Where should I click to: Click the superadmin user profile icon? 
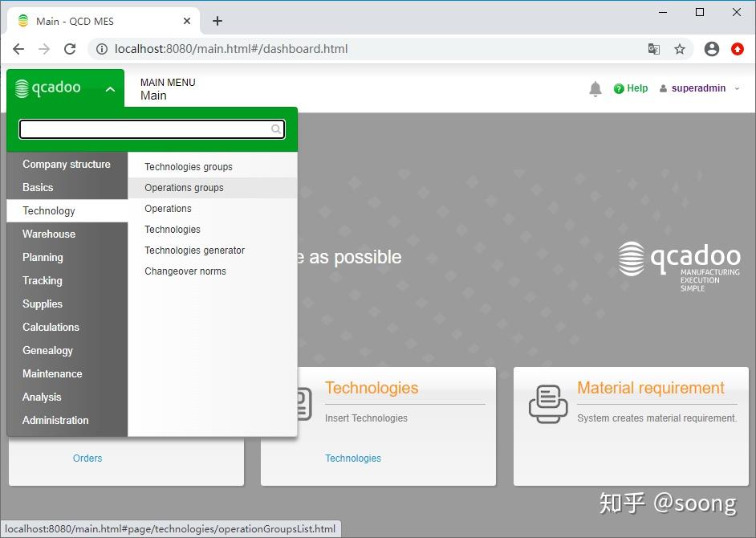663,88
